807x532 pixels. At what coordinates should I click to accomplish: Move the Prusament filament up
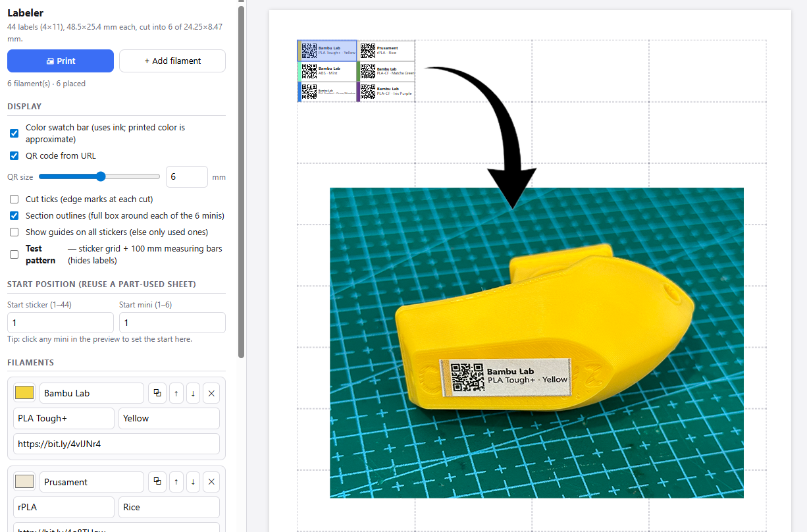(x=176, y=482)
